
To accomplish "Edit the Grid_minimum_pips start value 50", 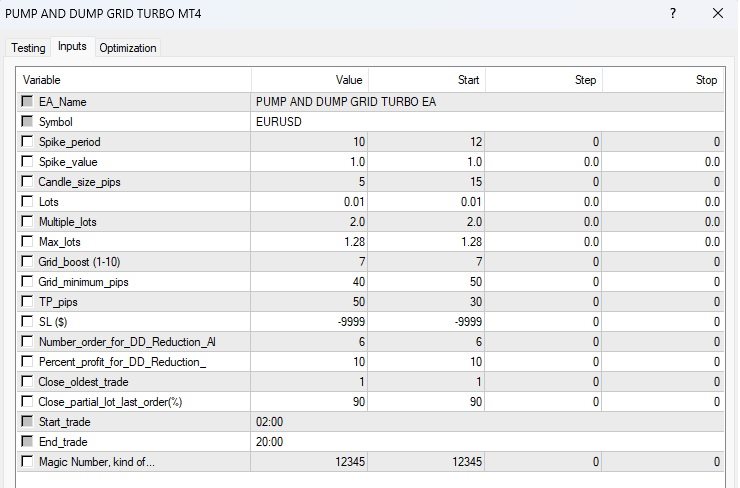I will coord(426,282).
